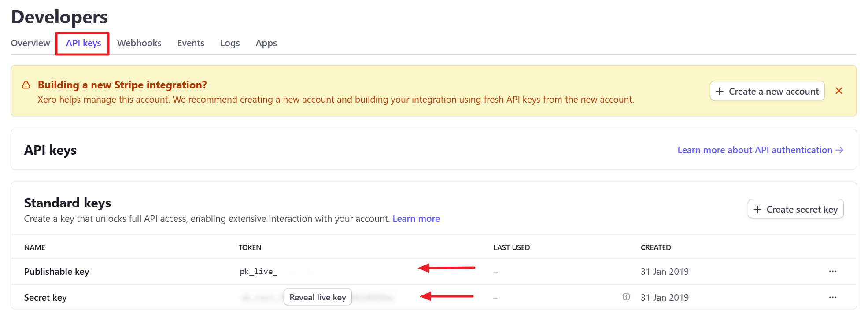Click the TOKEN column header
The width and height of the screenshot is (868, 317).
point(250,247)
